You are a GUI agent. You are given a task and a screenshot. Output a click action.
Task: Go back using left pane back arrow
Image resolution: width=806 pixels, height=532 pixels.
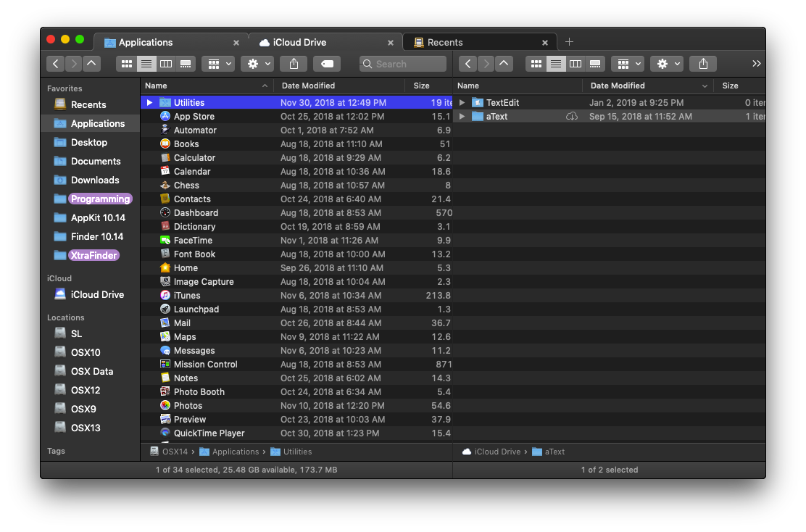[x=56, y=64]
